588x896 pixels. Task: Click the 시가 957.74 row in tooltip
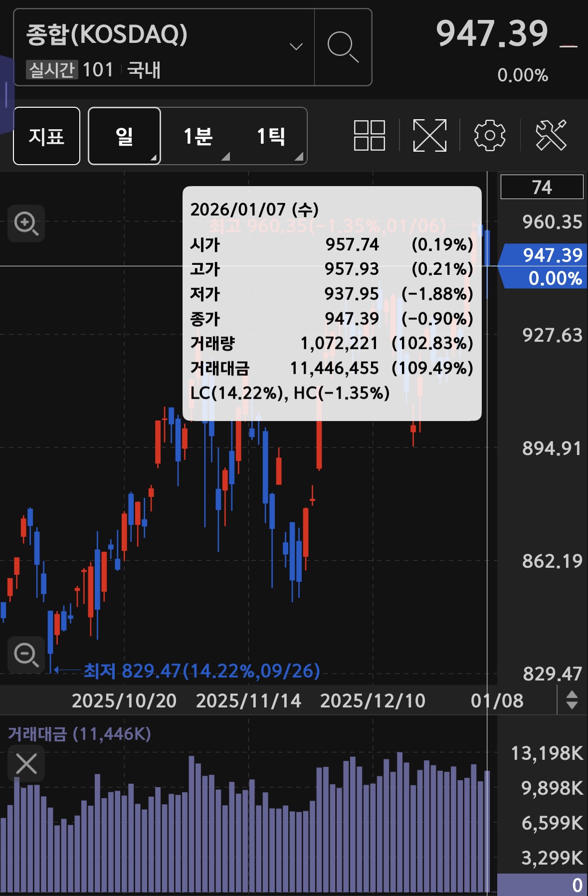point(332,244)
